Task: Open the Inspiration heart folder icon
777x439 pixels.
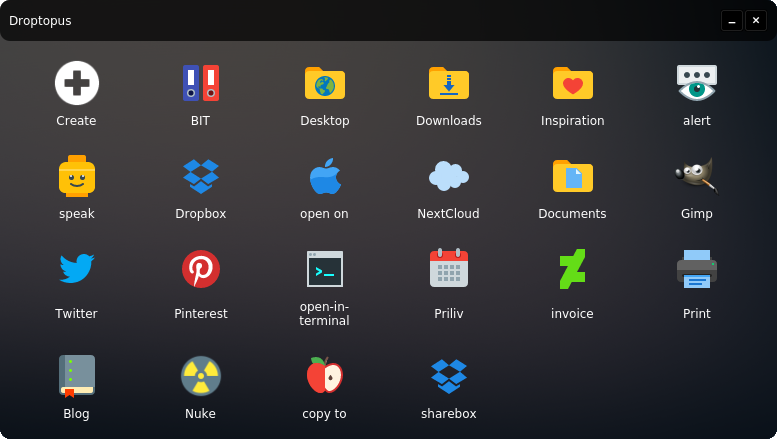Action: (x=572, y=83)
